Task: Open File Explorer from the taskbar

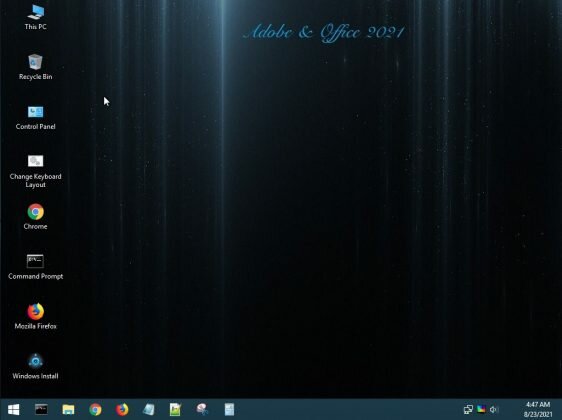Action: click(x=68, y=409)
